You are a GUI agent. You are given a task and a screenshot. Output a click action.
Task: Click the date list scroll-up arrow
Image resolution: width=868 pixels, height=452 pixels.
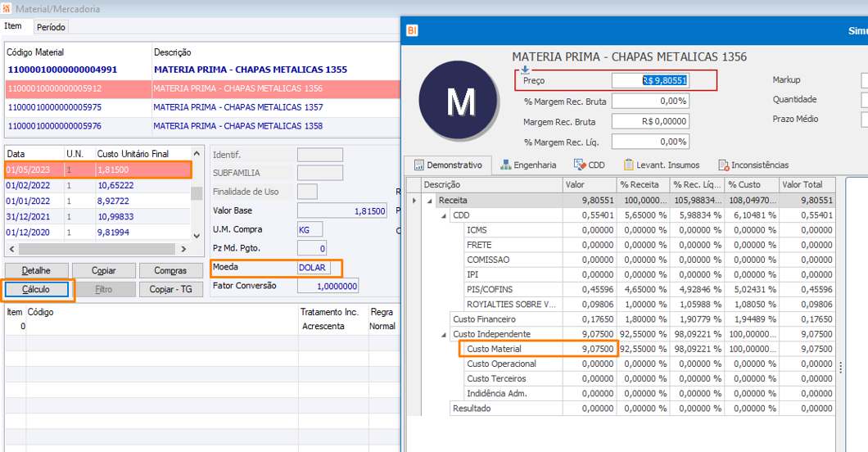point(197,153)
